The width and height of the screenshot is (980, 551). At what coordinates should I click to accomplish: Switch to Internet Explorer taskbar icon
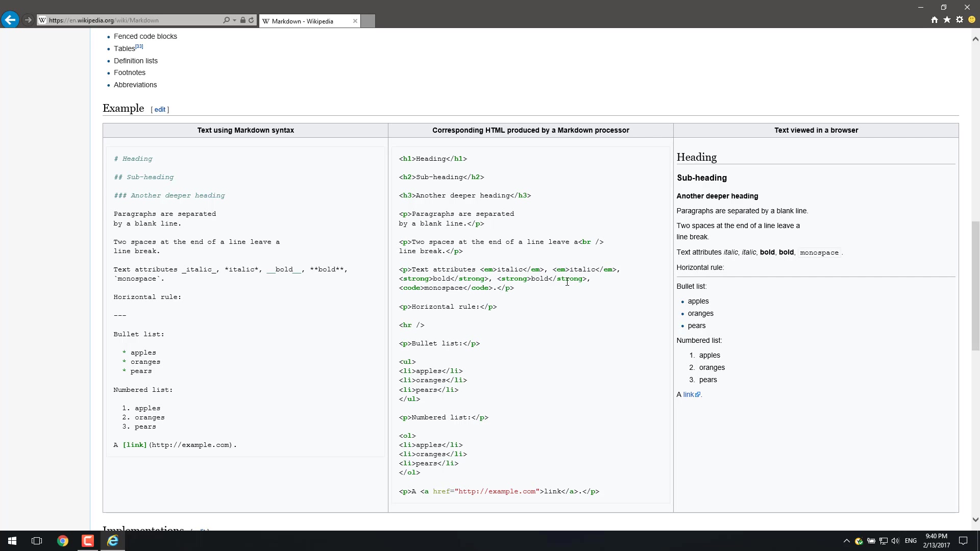click(113, 541)
